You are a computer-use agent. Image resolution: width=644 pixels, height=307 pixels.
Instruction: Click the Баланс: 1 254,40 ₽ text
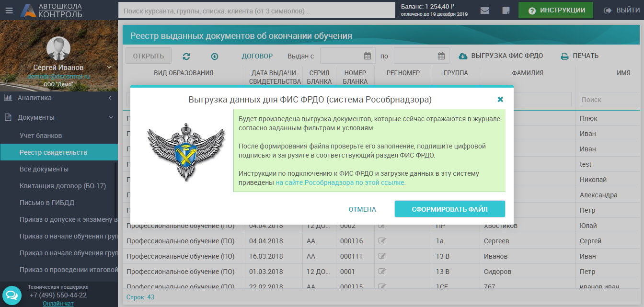point(427,6)
